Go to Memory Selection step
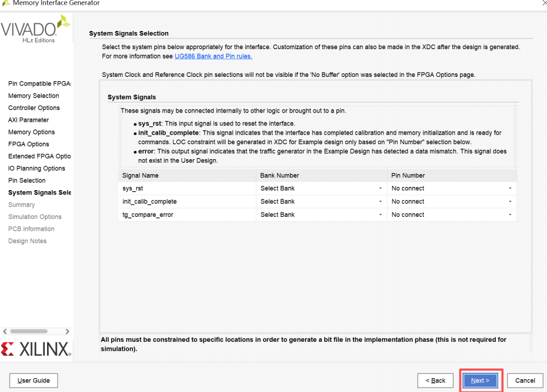The width and height of the screenshot is (547, 392). pos(34,96)
